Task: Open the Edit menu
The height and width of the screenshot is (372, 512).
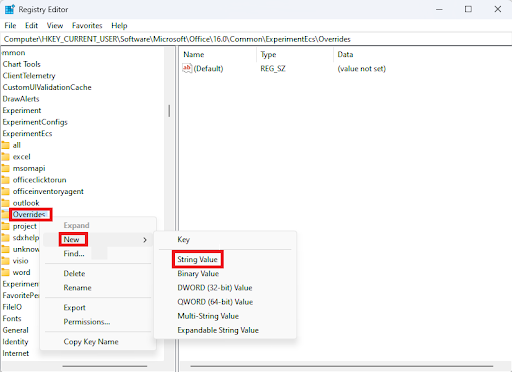Action: tap(31, 26)
